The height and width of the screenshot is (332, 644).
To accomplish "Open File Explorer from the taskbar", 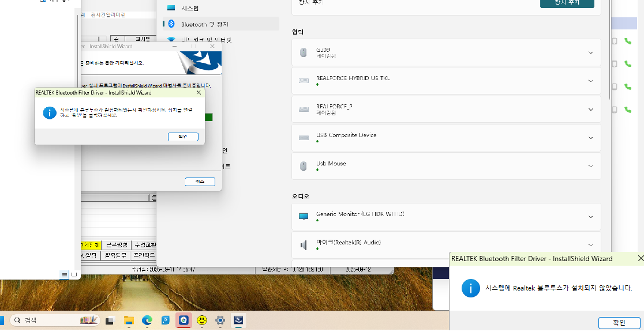I will pyautogui.click(x=129, y=320).
